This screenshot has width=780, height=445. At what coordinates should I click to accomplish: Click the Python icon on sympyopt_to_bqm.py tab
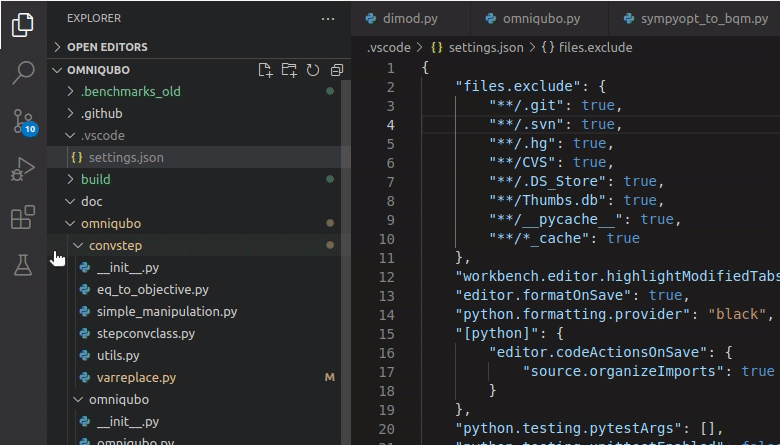click(629, 19)
